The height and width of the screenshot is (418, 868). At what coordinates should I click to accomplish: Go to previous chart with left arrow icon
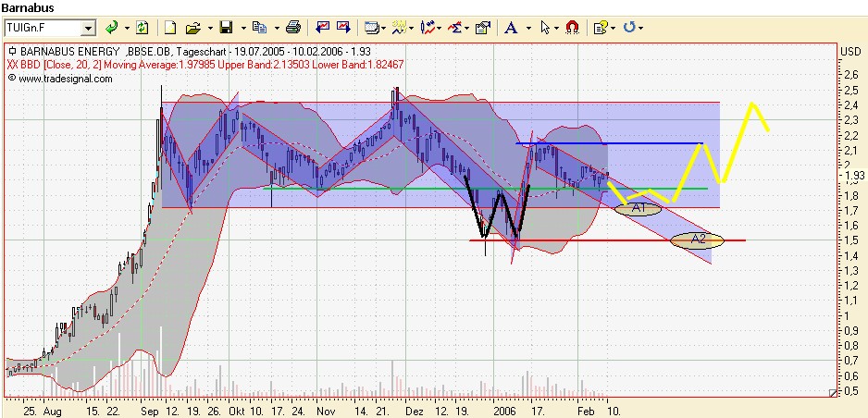[323, 28]
